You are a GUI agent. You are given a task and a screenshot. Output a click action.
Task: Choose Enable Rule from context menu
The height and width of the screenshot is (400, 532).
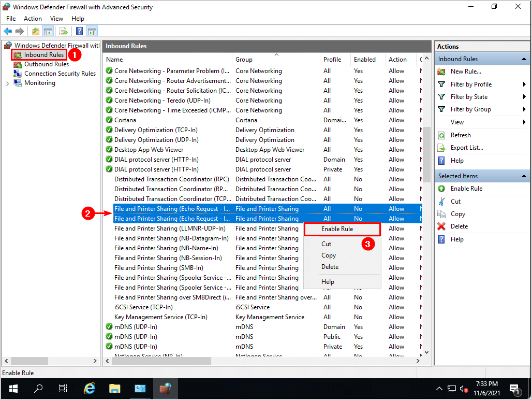click(343, 229)
